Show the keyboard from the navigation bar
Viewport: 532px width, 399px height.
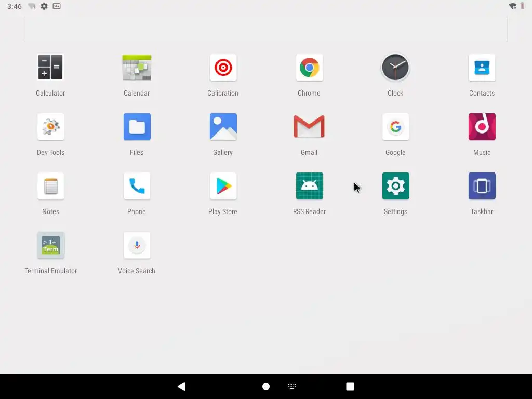[x=292, y=386]
